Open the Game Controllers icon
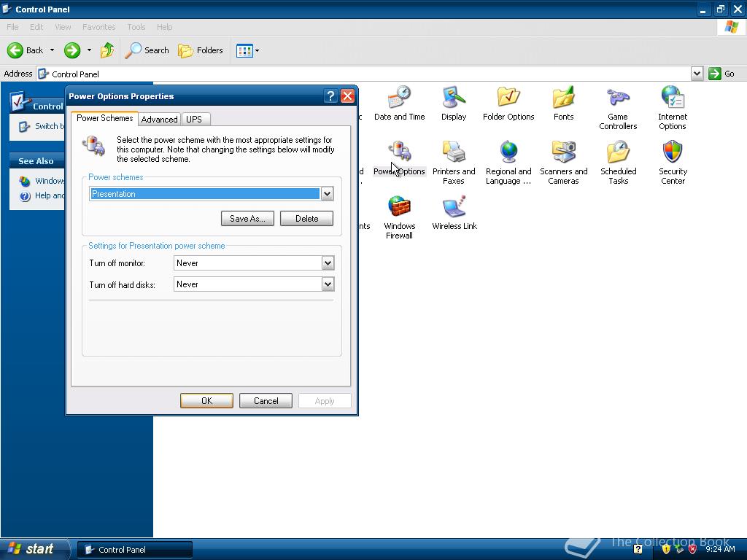This screenshot has height=560, width=747. coord(618,108)
